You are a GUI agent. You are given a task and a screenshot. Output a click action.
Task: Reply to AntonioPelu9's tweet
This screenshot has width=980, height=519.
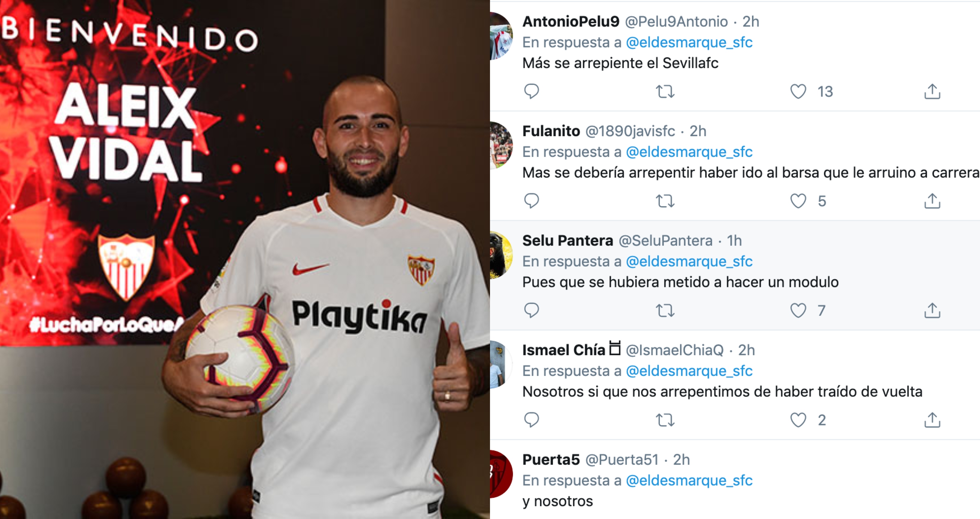point(531,91)
